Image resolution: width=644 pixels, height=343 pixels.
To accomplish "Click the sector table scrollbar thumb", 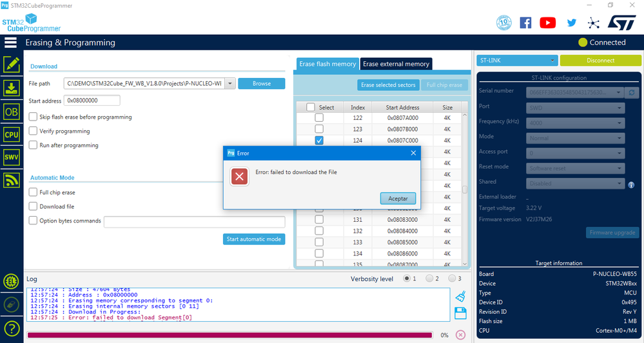I will click(x=465, y=190).
